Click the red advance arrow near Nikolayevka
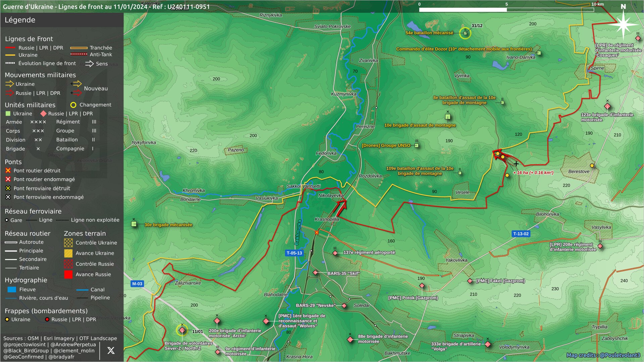The width and height of the screenshot is (644, 362). (x=340, y=208)
